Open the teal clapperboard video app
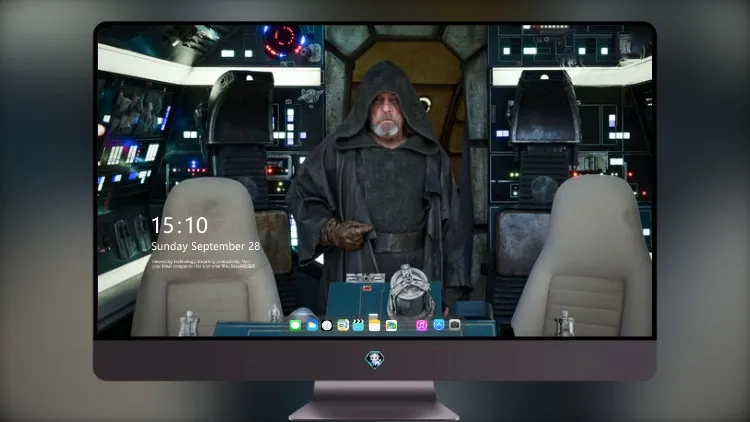This screenshot has width=750, height=422. tap(358, 325)
